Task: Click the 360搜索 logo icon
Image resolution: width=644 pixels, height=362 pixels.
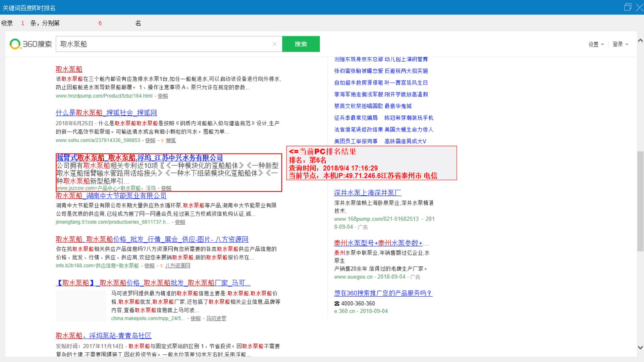Action: (x=15, y=44)
